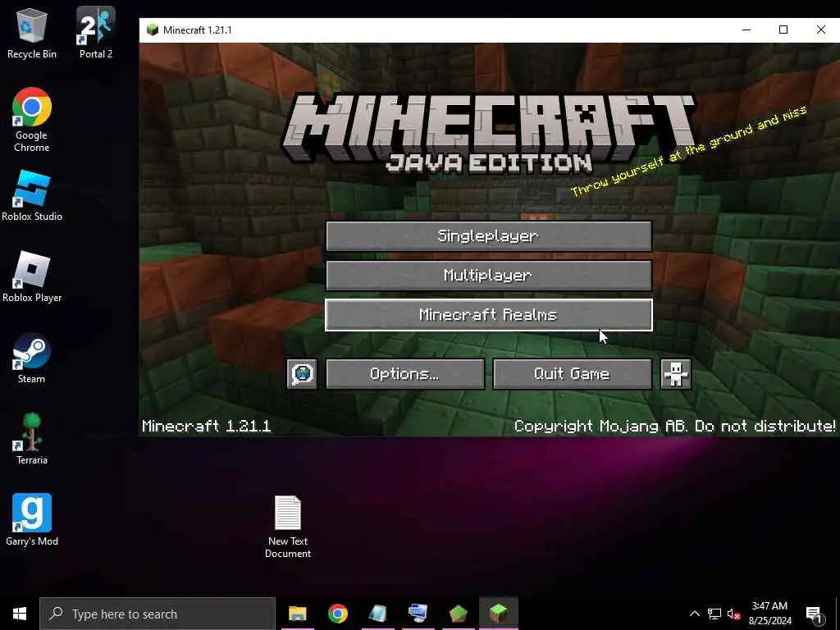Click the Copyright Mojang AB text
This screenshot has height=630, width=840.
tap(674, 427)
